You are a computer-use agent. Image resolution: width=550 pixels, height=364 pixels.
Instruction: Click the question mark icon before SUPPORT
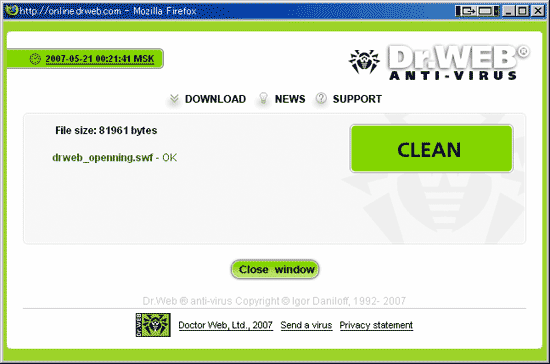321,99
